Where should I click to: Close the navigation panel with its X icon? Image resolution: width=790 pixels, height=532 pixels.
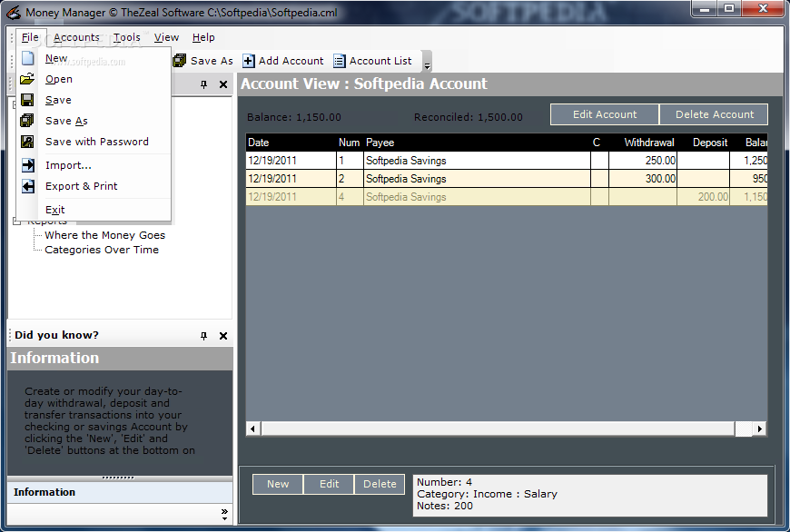(223, 84)
